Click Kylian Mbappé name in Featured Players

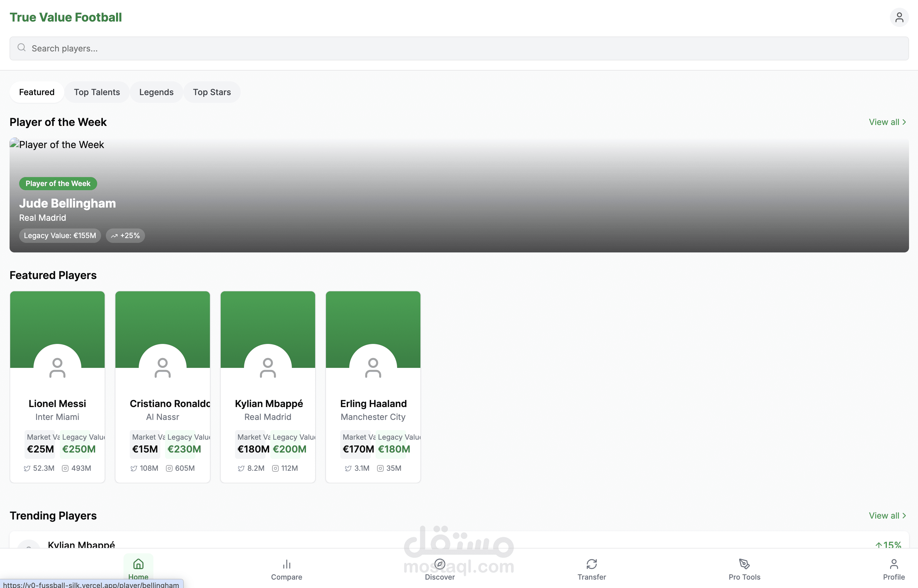pyautogui.click(x=269, y=403)
